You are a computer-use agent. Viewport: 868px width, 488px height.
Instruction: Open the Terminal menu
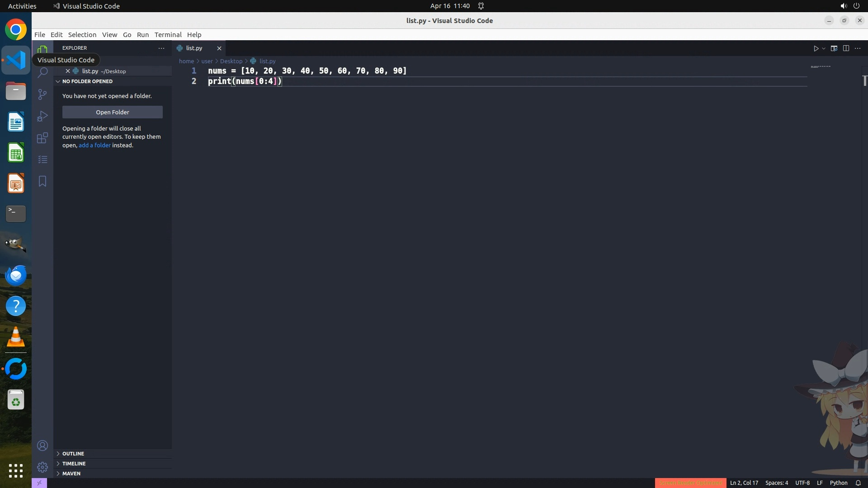pyautogui.click(x=168, y=34)
